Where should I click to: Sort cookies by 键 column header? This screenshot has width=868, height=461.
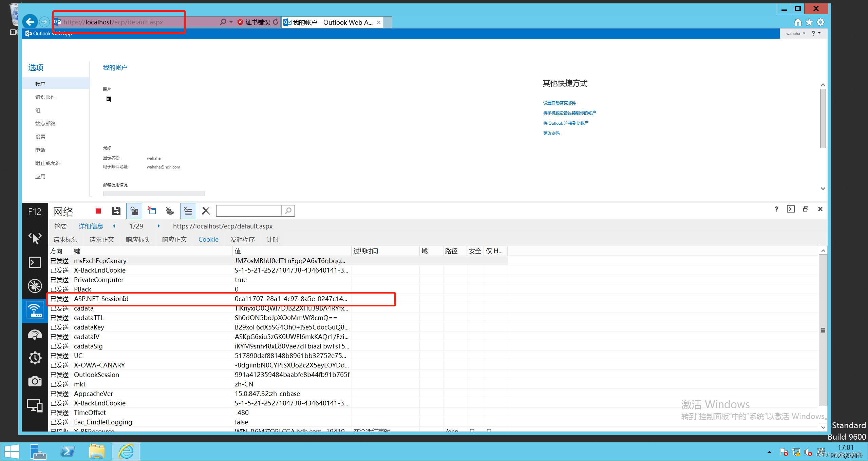click(x=152, y=251)
